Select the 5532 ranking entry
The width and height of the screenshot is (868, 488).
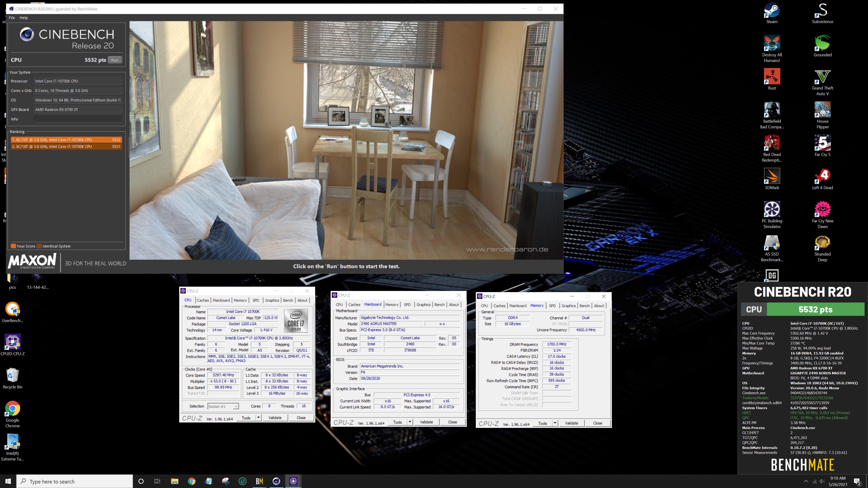pos(66,140)
